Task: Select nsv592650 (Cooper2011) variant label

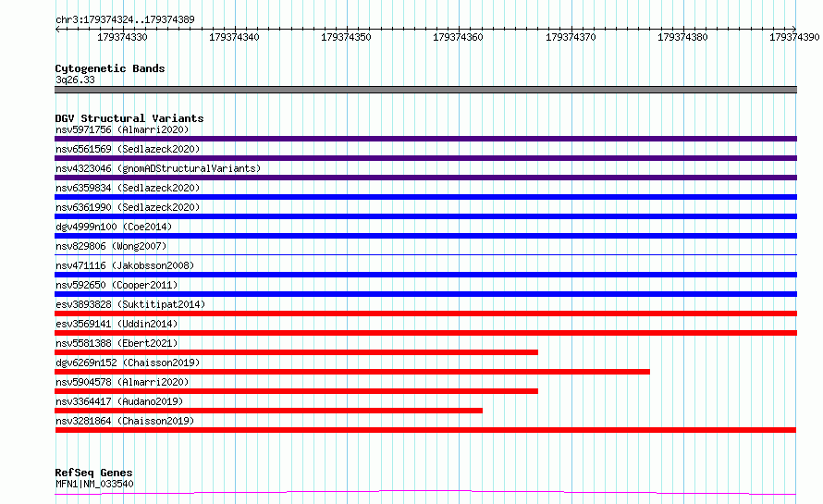Action: click(117, 285)
